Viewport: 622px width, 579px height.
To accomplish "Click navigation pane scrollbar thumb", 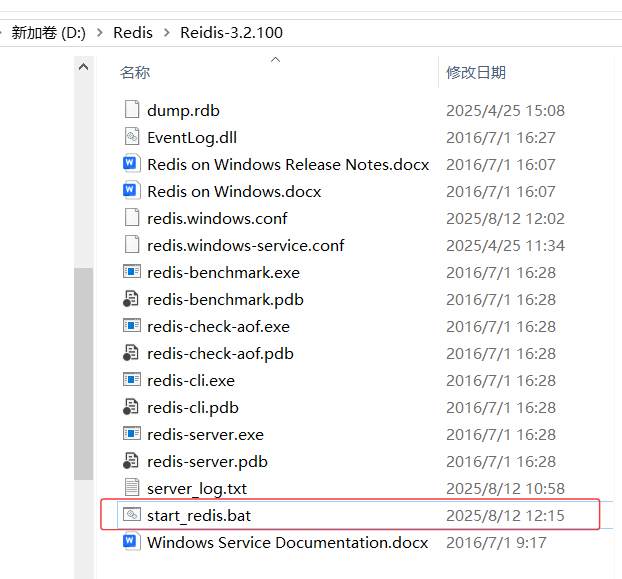I will coord(83,374).
